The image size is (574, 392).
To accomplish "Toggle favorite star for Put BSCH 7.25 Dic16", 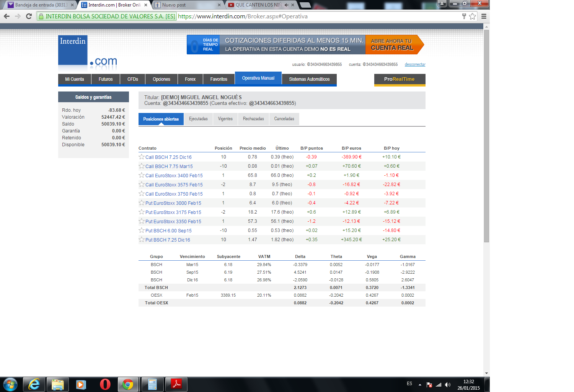I will (x=142, y=240).
